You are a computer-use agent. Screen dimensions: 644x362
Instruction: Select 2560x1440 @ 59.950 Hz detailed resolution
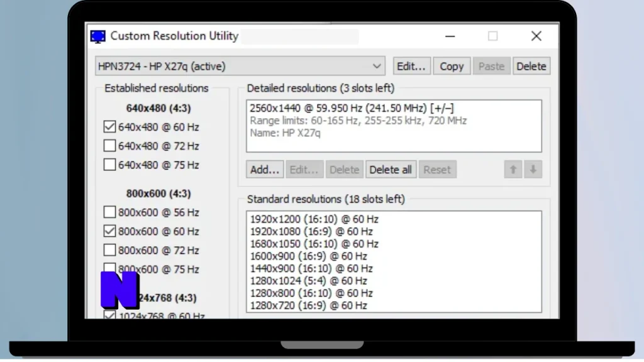tap(352, 108)
